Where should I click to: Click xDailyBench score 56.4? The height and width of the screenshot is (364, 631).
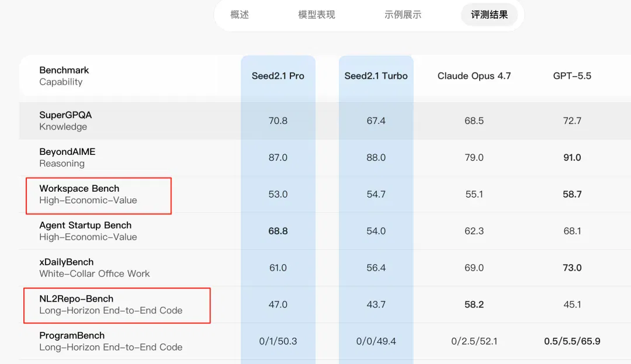coord(376,268)
